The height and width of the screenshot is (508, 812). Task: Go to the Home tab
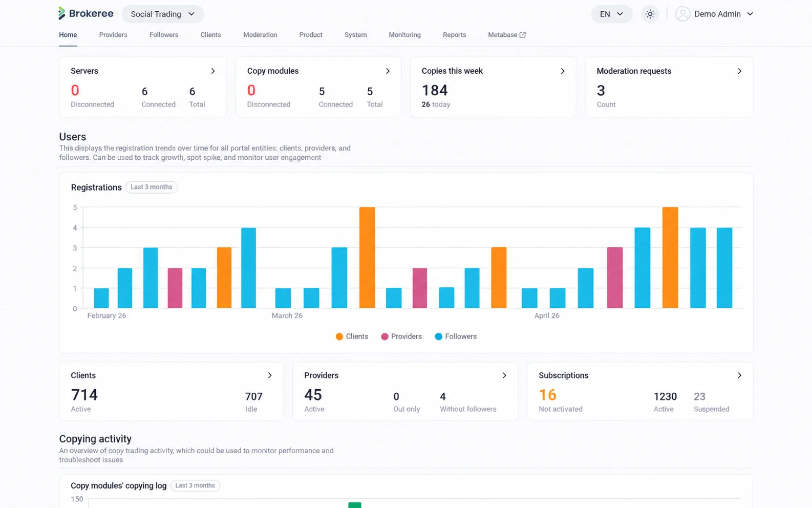click(x=68, y=35)
